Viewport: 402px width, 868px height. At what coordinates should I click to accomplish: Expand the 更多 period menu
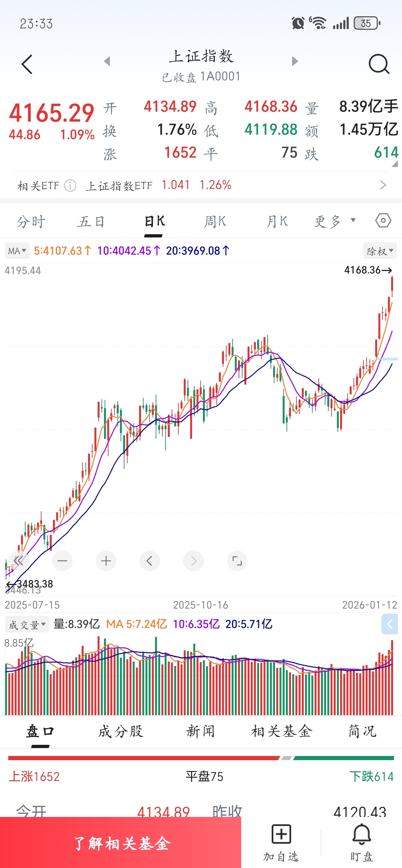[334, 221]
